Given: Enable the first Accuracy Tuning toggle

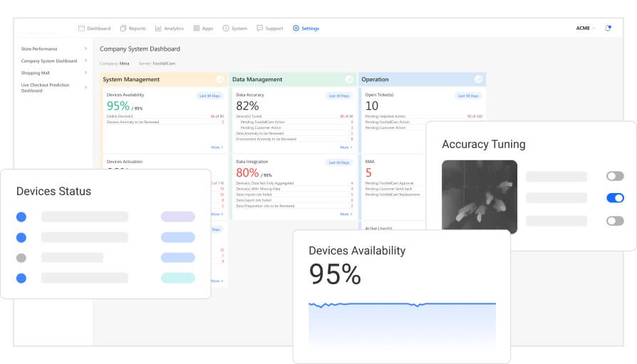Looking at the screenshot, I should (615, 176).
